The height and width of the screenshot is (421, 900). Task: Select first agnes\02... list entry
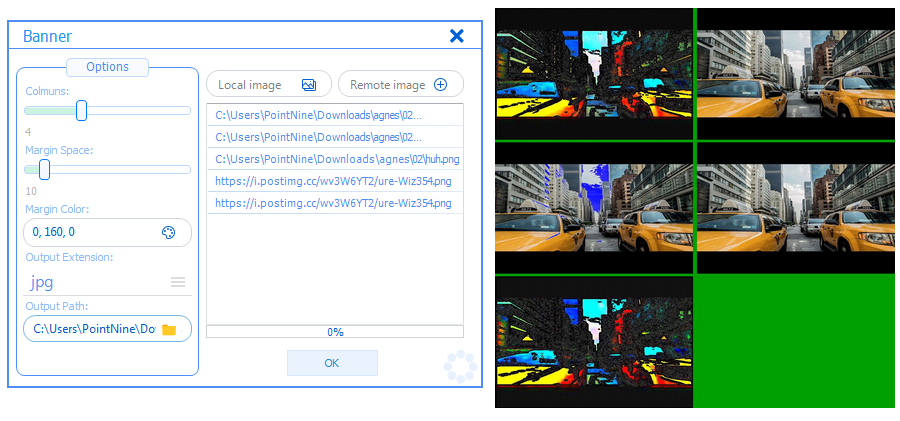pyautogui.click(x=335, y=115)
